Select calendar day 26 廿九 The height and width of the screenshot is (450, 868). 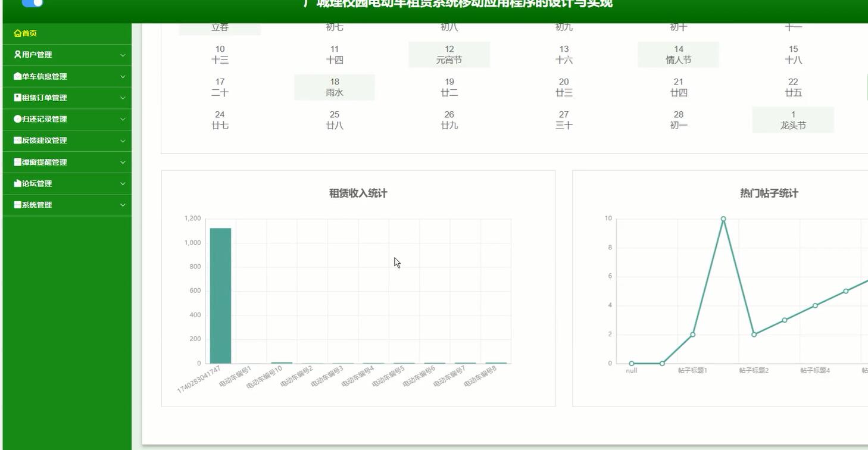tap(449, 120)
